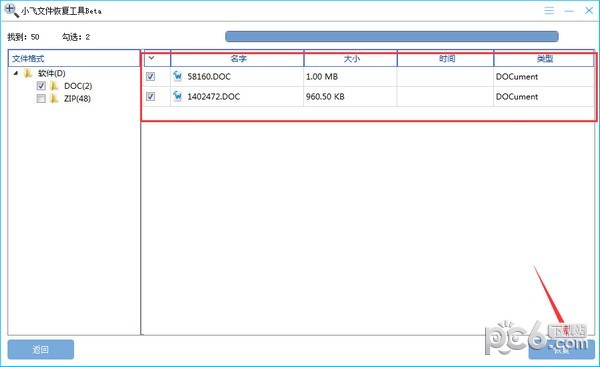Select file name 58160.DOC
The width and height of the screenshot is (600, 367).
pos(209,77)
